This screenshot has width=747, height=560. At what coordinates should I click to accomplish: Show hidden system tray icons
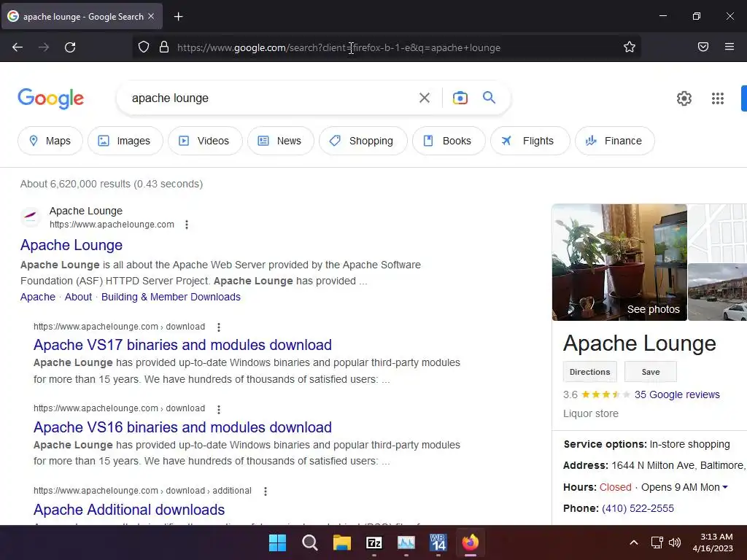coord(634,542)
